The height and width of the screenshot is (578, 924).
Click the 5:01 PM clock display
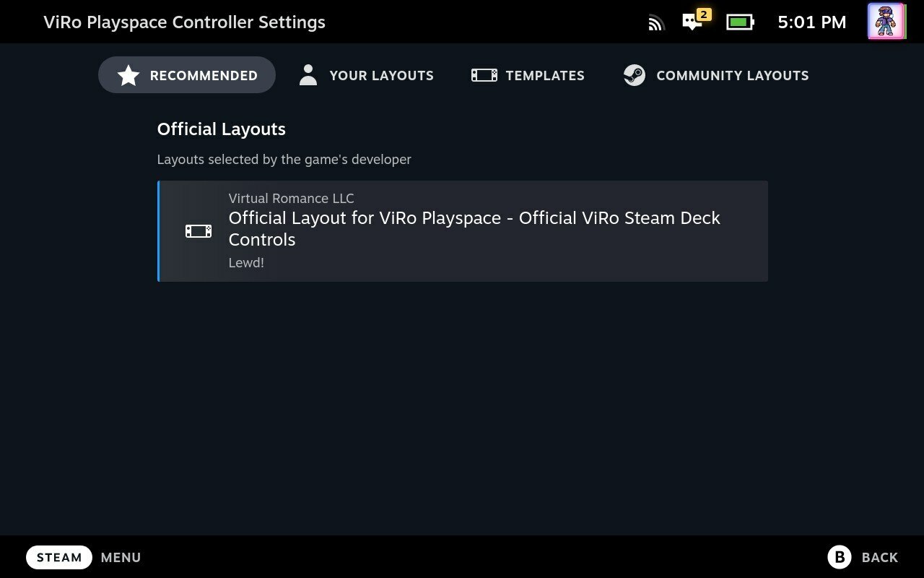coord(811,22)
